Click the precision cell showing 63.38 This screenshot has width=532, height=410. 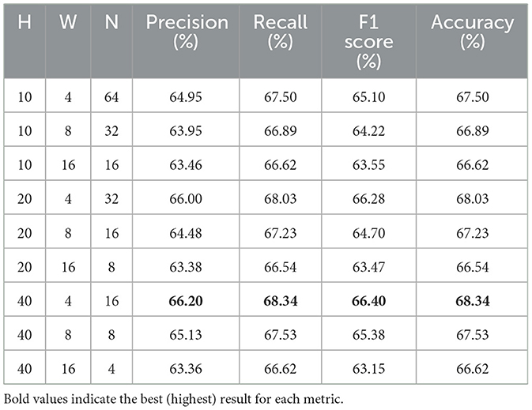pos(186,267)
